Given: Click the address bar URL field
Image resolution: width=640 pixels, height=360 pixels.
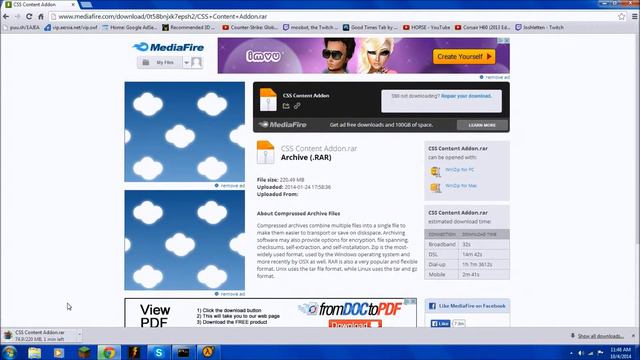Looking at the screenshot, I should coord(335,17).
